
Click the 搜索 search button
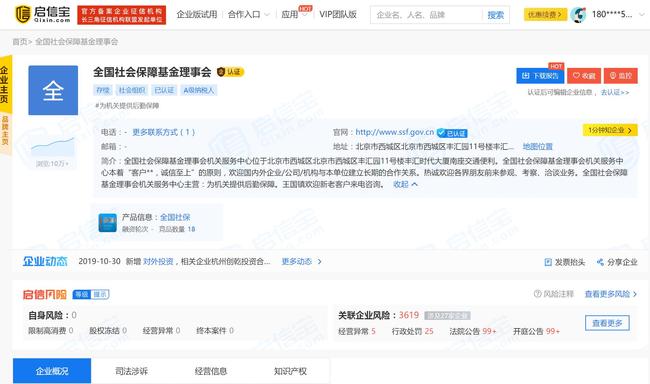click(496, 15)
